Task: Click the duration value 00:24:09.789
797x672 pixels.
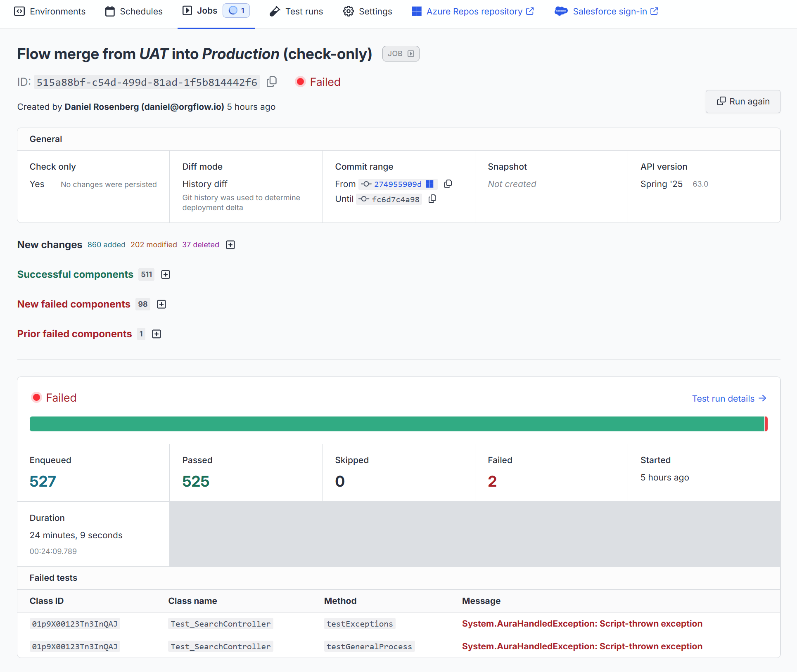Action: (x=53, y=551)
